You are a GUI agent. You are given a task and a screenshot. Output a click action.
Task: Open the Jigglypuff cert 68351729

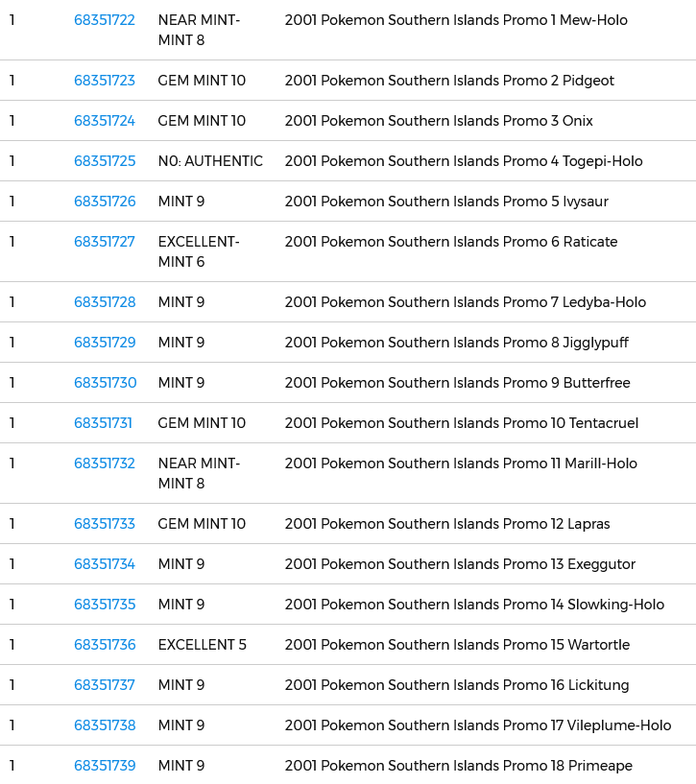(105, 343)
